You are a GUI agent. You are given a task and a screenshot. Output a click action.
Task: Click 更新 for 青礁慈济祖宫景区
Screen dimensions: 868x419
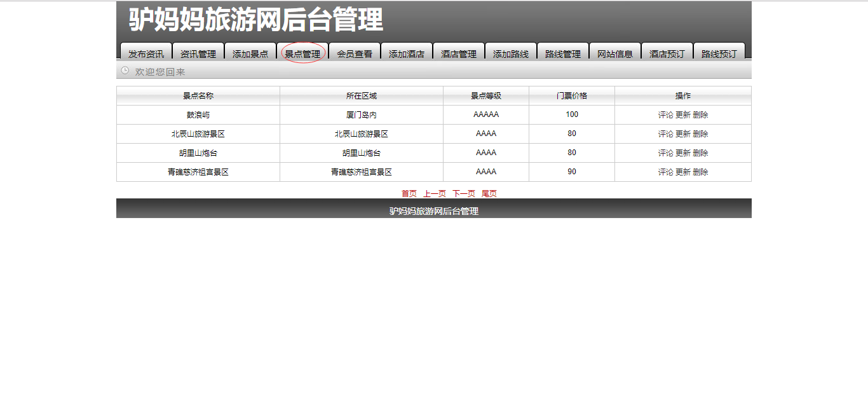(x=682, y=172)
